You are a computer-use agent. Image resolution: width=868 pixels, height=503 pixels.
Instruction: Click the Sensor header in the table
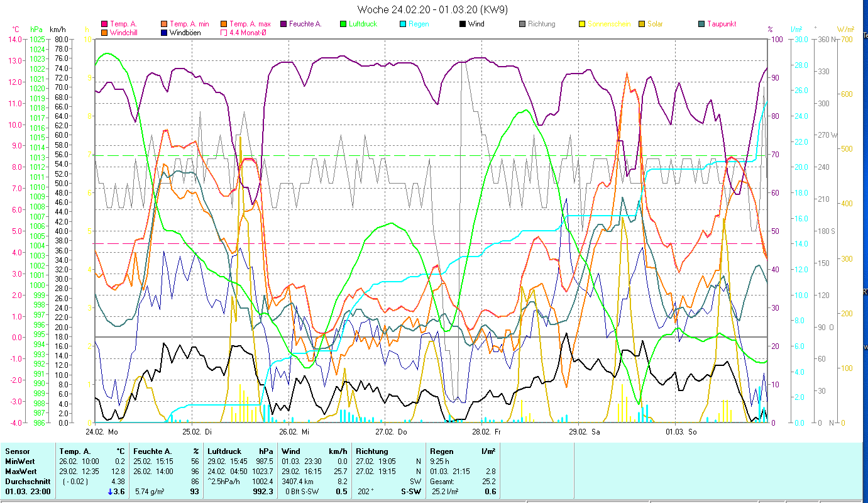tap(17, 451)
